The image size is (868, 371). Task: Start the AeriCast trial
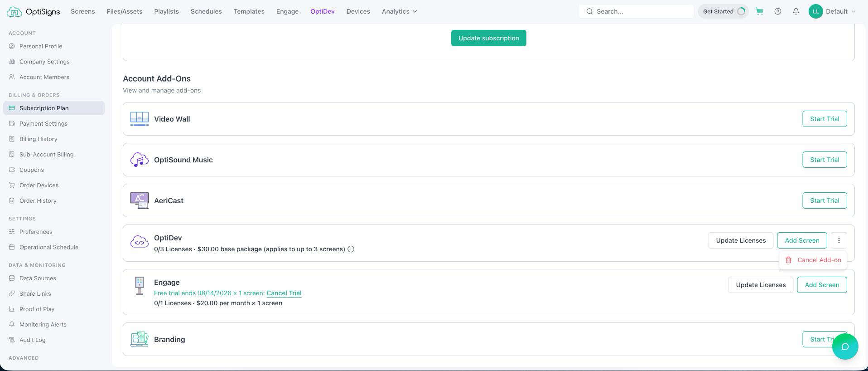(x=825, y=200)
